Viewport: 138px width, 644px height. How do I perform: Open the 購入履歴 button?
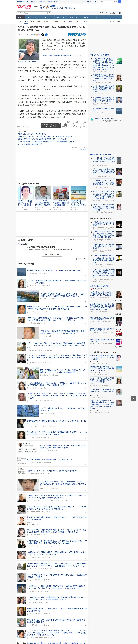point(112,13)
